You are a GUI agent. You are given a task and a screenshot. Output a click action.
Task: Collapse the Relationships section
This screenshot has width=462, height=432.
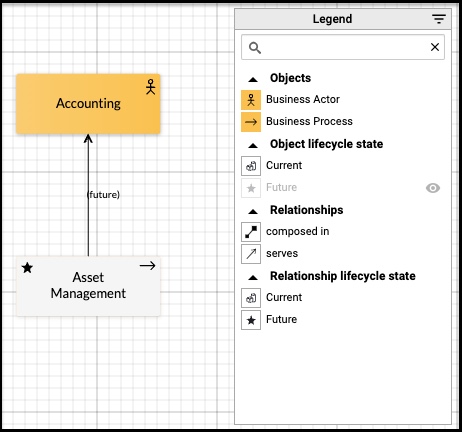(x=253, y=211)
